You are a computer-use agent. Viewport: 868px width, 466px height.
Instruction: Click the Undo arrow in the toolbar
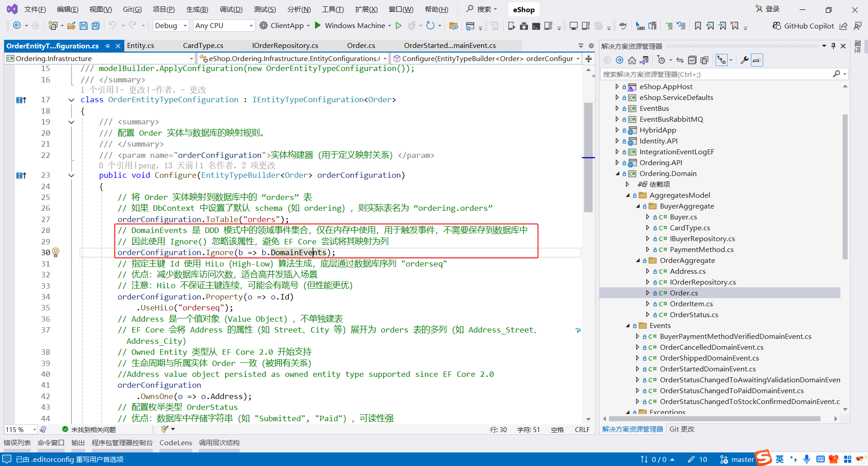click(113, 25)
